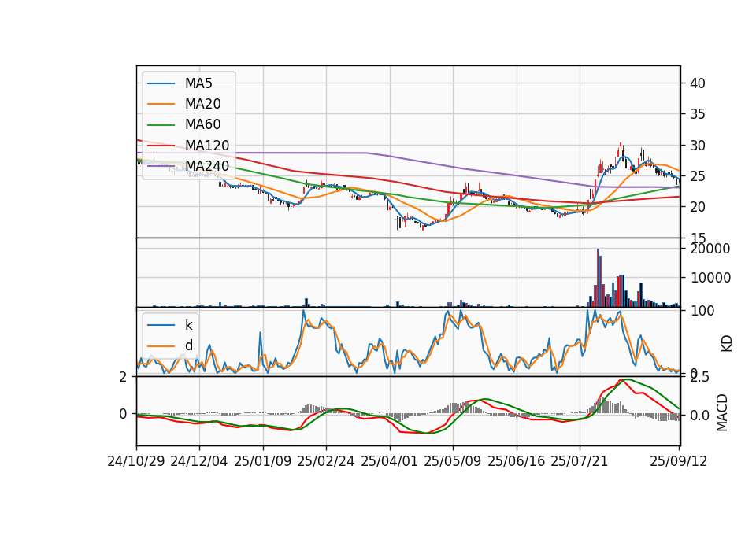This screenshot has width=756, height=543.
Task: Click the k legend label in KD panel
Action: click(188, 325)
